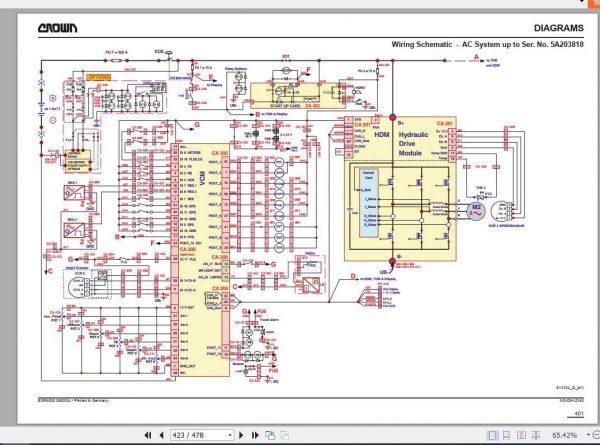Jump to the last page

pos(255,435)
